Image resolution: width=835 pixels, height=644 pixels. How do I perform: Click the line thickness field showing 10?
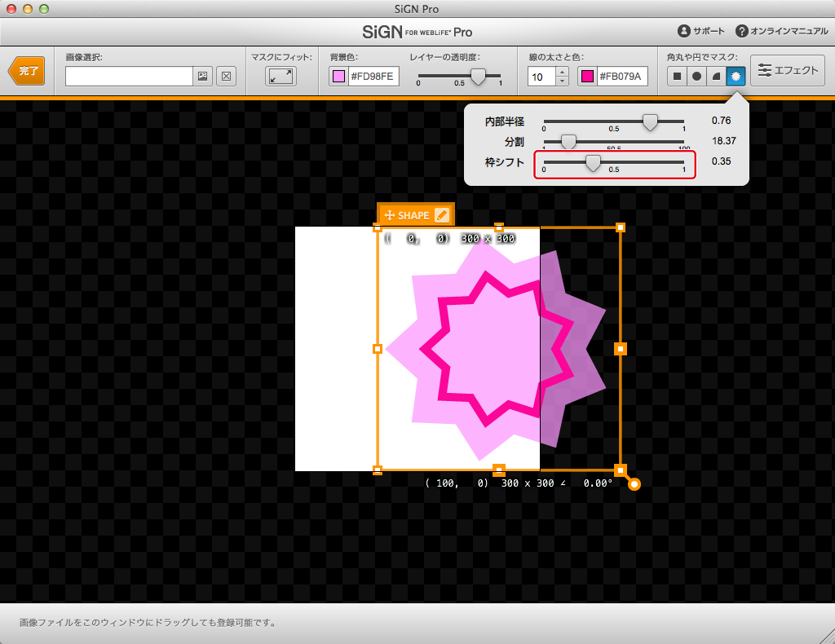coord(541,77)
